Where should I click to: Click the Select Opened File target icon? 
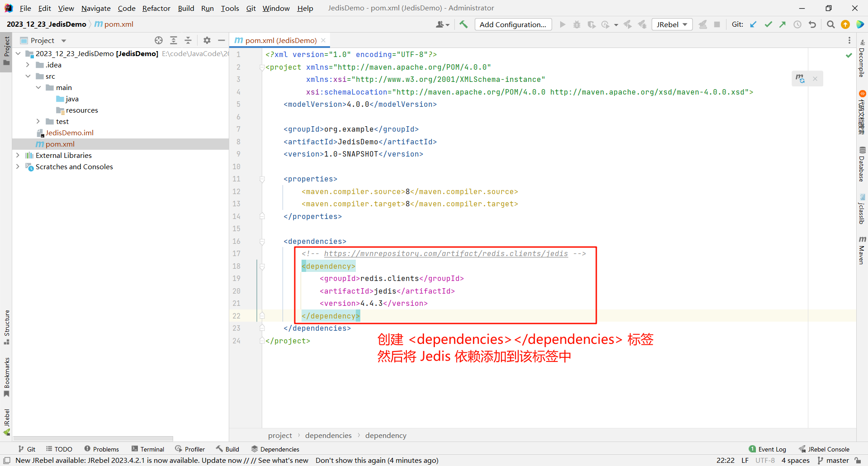point(159,40)
